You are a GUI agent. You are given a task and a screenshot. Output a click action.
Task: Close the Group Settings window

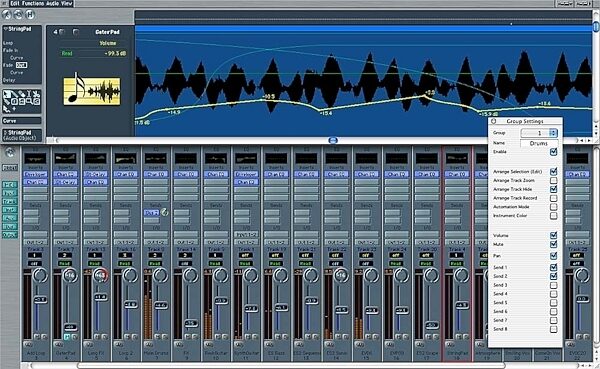click(493, 121)
